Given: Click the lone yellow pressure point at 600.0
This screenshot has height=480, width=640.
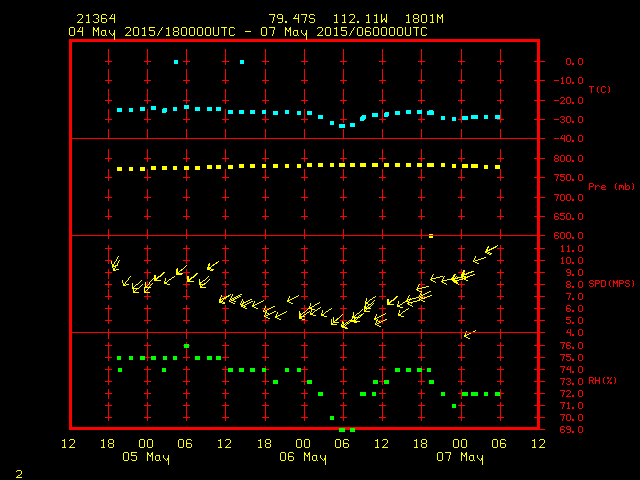Looking at the screenshot, I should (431, 236).
